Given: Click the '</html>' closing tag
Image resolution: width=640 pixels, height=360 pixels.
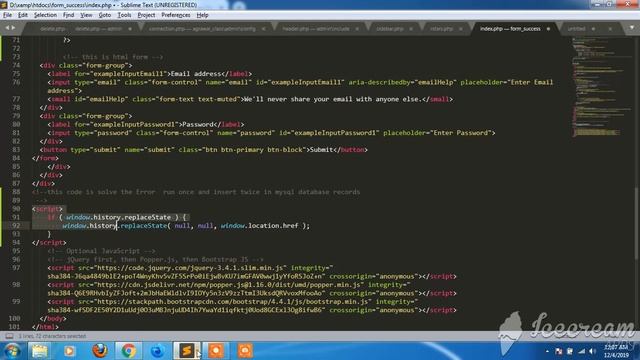Looking at the screenshot, I should pyautogui.click(x=45, y=327).
